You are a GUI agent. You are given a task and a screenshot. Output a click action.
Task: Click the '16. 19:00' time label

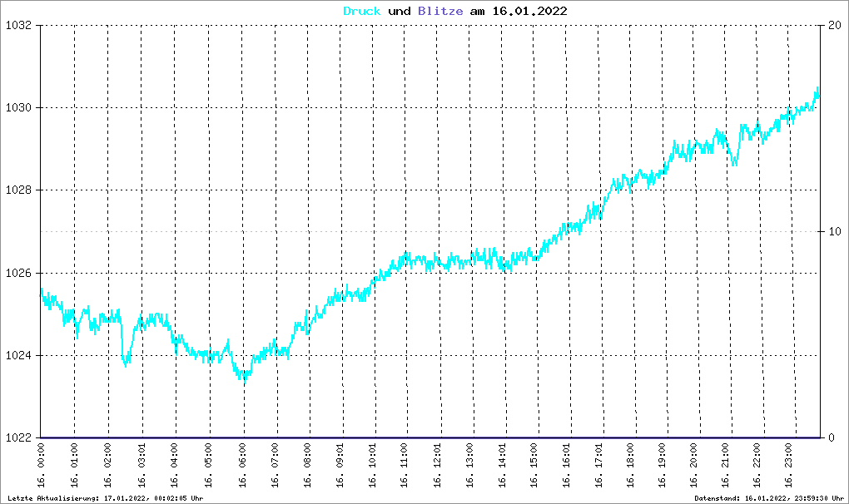pos(663,465)
